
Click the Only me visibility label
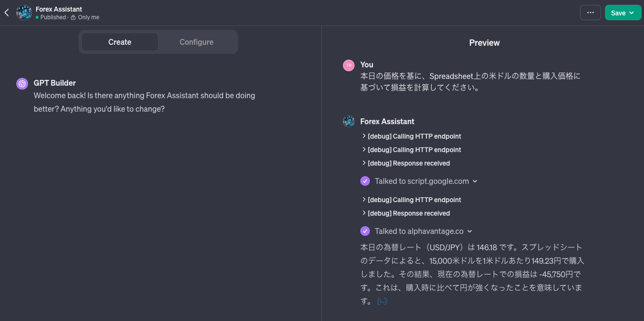coord(88,17)
